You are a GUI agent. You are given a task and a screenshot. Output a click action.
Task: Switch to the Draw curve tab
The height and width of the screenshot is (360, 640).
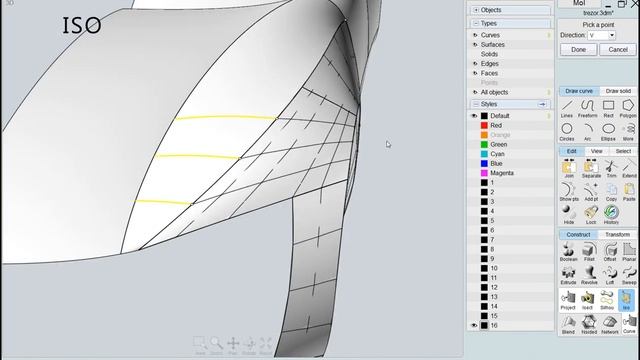(579, 91)
